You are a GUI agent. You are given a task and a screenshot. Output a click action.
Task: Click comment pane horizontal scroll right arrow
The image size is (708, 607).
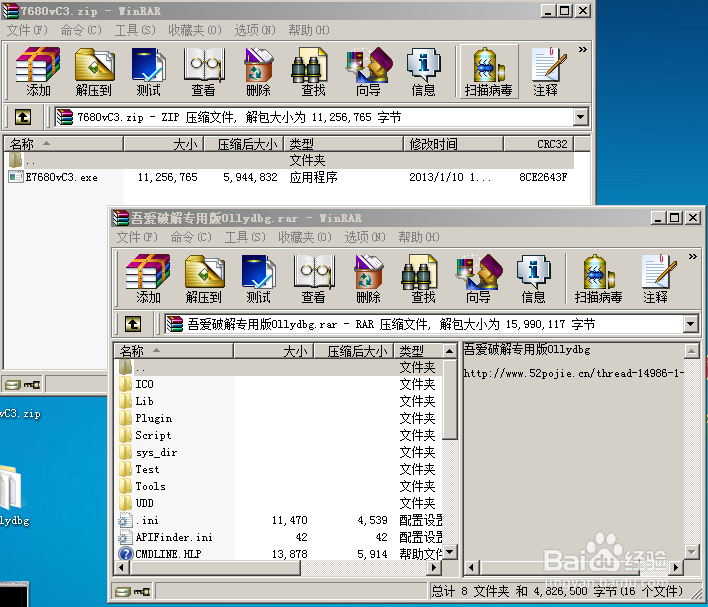click(x=676, y=567)
